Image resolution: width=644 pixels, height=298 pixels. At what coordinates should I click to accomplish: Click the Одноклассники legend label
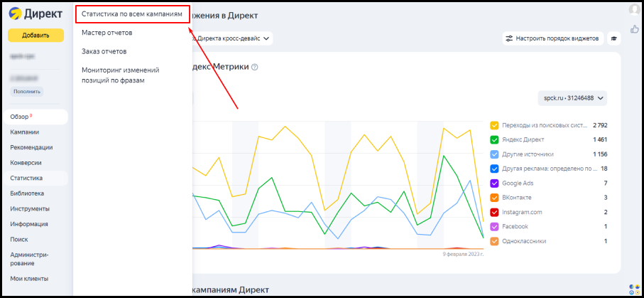[524, 241]
